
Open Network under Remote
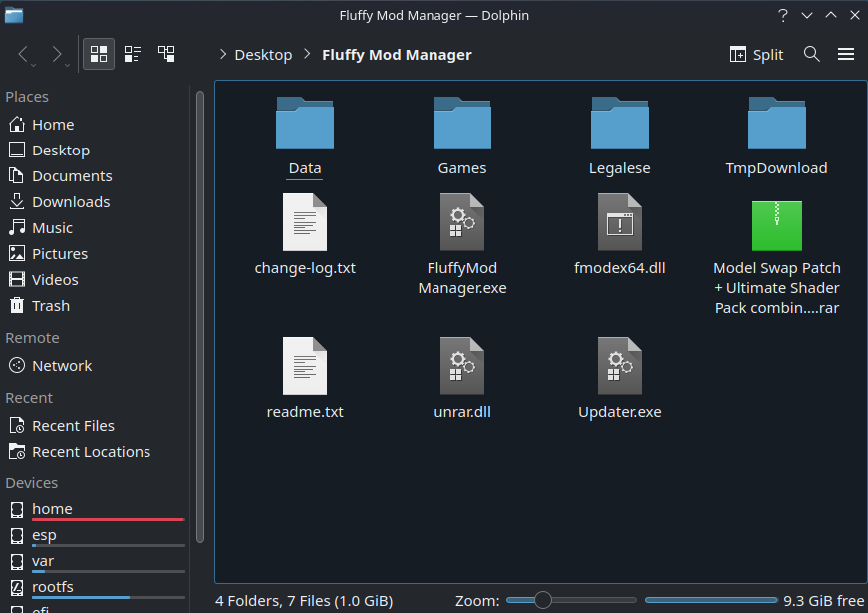pyautogui.click(x=96, y=366)
